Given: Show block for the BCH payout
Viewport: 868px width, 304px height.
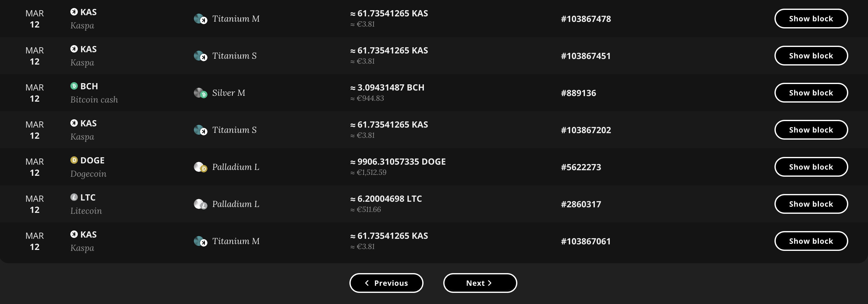Looking at the screenshot, I should [811, 92].
